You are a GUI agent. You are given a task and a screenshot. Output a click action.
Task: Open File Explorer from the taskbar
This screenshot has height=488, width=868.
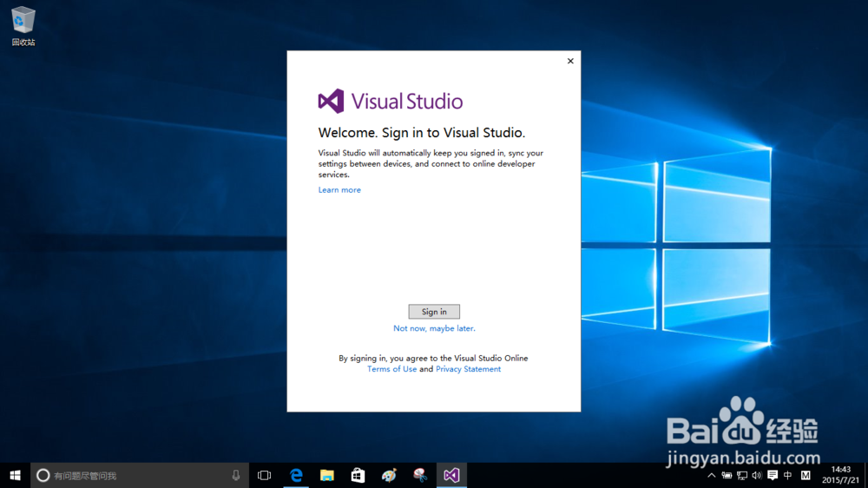point(327,475)
